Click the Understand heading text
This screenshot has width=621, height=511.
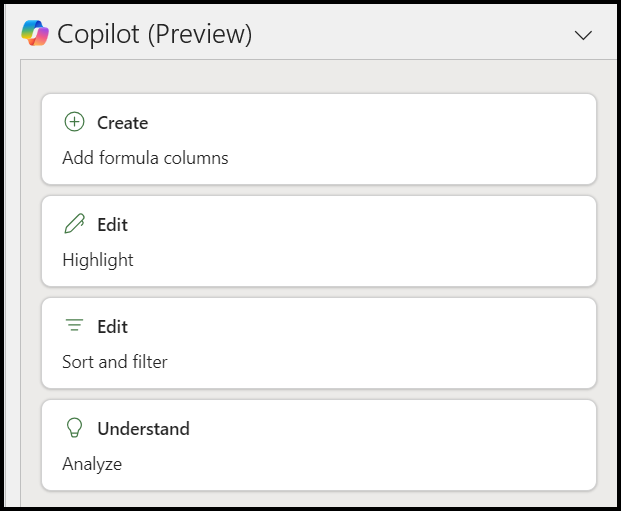(144, 429)
